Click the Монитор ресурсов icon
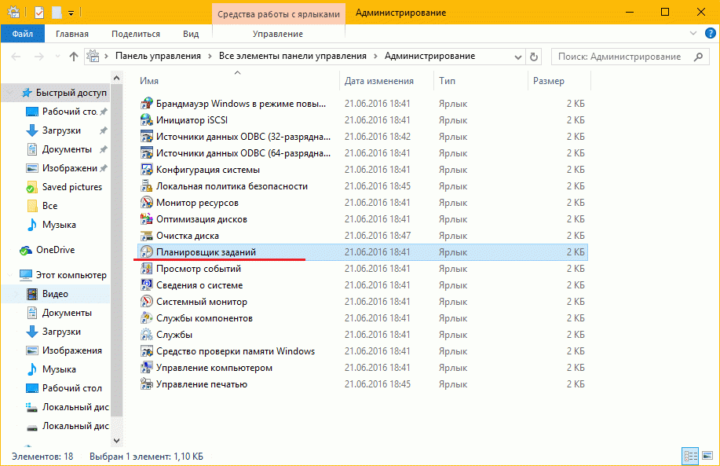The image size is (720, 466). (x=147, y=203)
